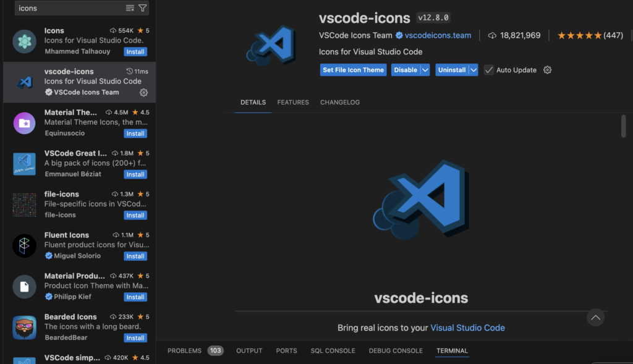Click the vscode-icons manage gear in list

pos(143,93)
